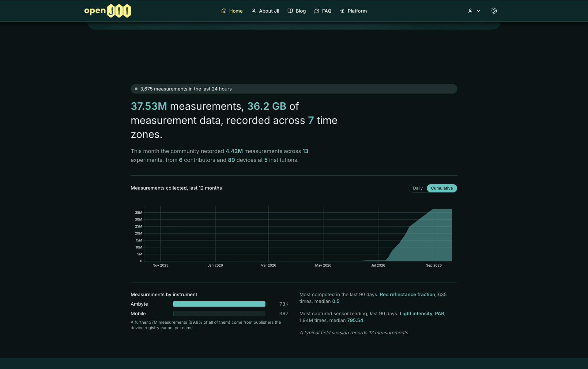Click the 3,675 measurements status pill
The image size is (588, 369).
294,89
